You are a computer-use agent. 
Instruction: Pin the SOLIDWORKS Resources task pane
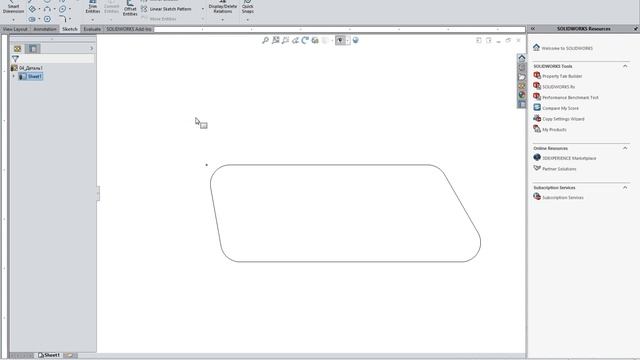pyautogui.click(x=636, y=29)
